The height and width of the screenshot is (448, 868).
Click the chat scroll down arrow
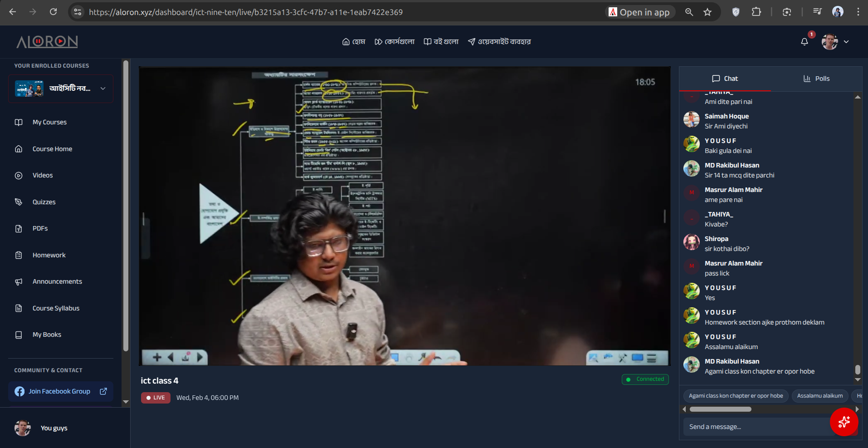858,379
